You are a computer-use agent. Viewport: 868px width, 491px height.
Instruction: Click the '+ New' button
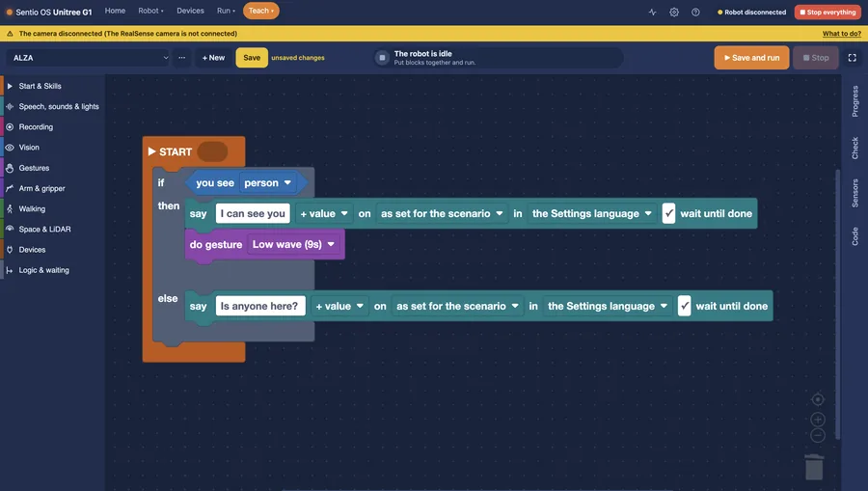pyautogui.click(x=213, y=58)
